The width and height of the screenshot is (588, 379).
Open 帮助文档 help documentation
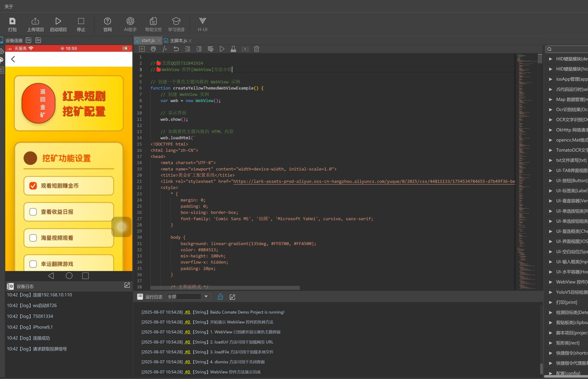click(x=153, y=24)
